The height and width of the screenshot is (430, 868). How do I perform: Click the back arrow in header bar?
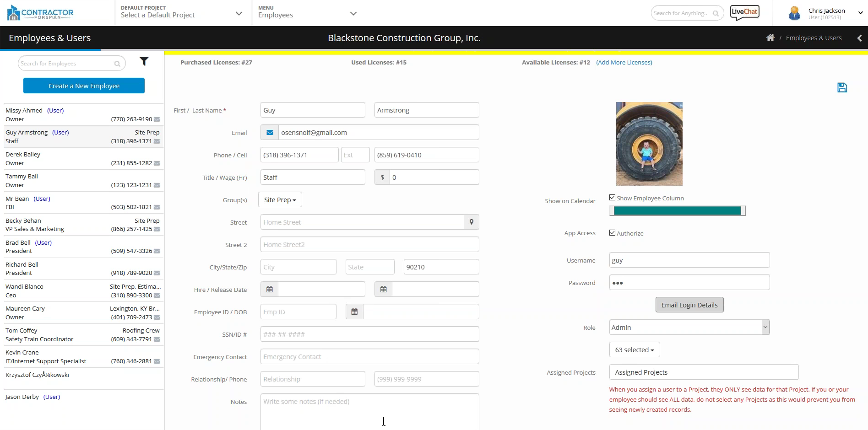[859, 38]
